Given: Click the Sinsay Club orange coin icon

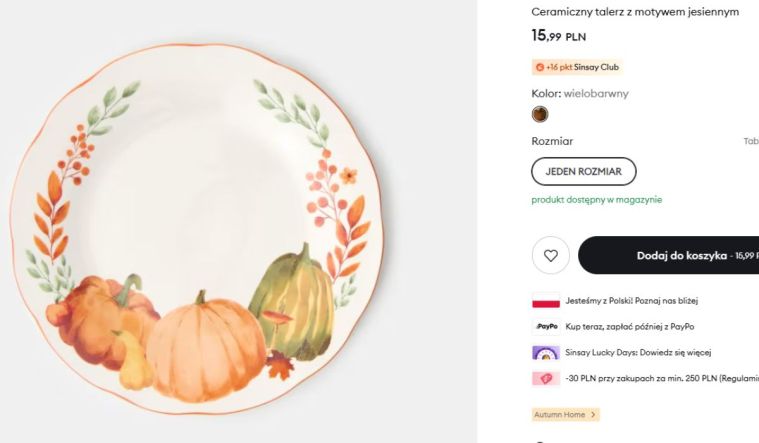Looking at the screenshot, I should click(540, 67).
